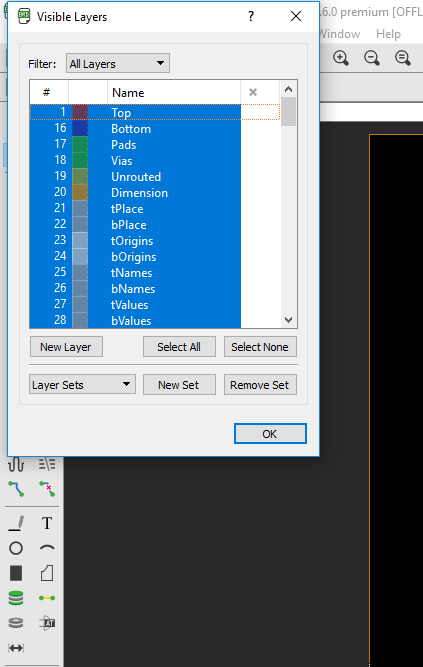Select the tNames layer row
The image size is (423, 667).
pos(155,272)
